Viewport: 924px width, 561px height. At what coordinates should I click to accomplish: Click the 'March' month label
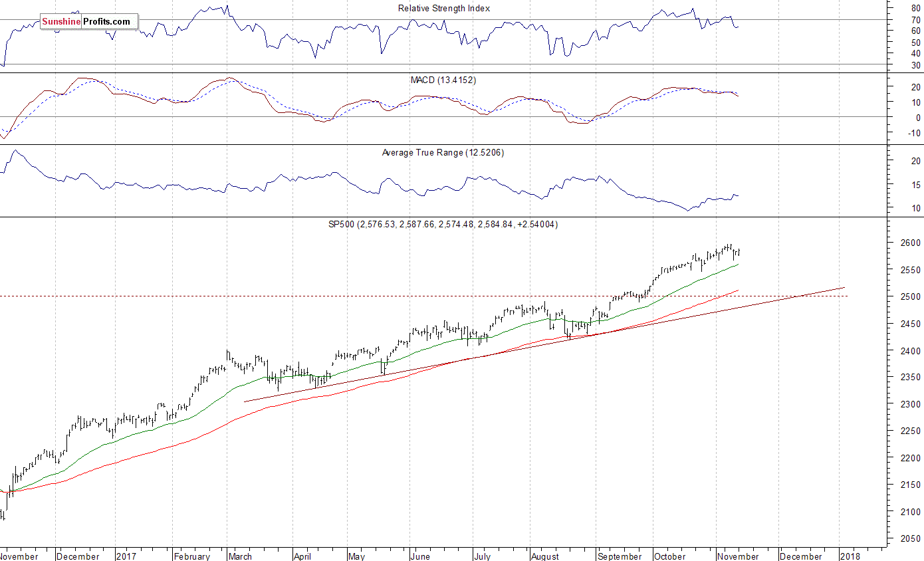click(x=240, y=556)
